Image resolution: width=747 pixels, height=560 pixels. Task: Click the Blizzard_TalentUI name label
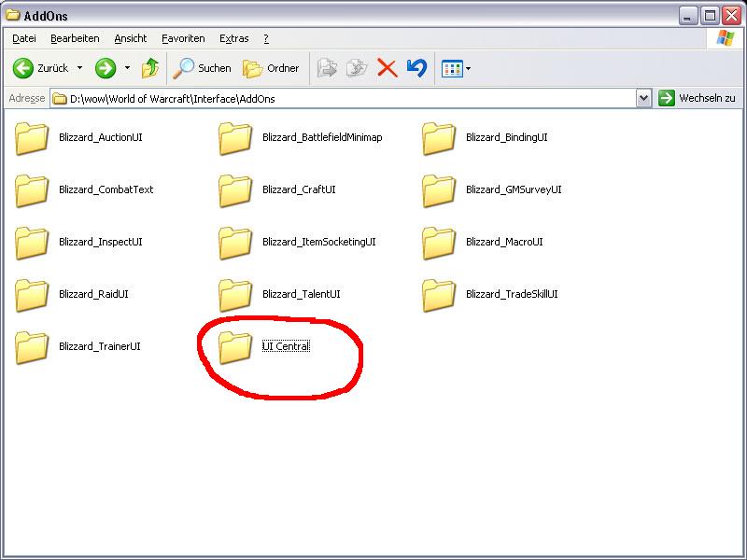click(302, 294)
